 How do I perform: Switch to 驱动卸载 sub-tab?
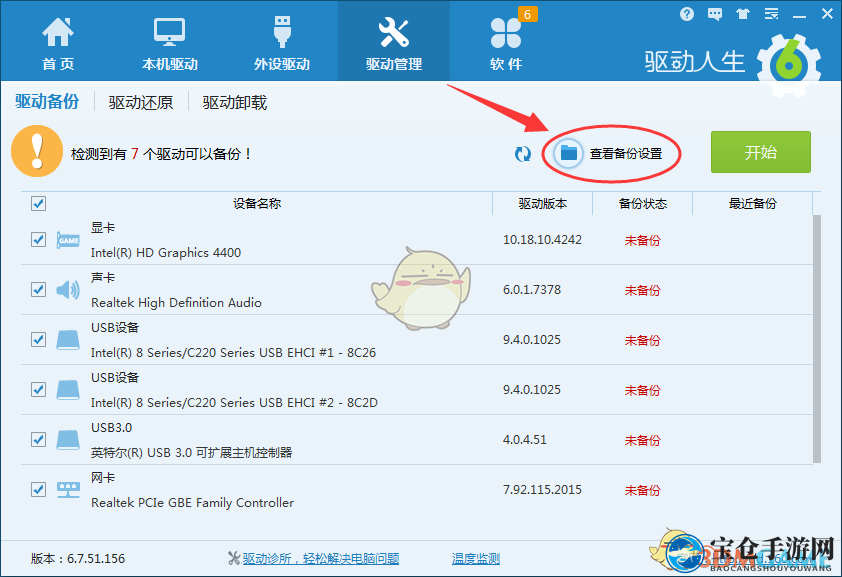235,102
